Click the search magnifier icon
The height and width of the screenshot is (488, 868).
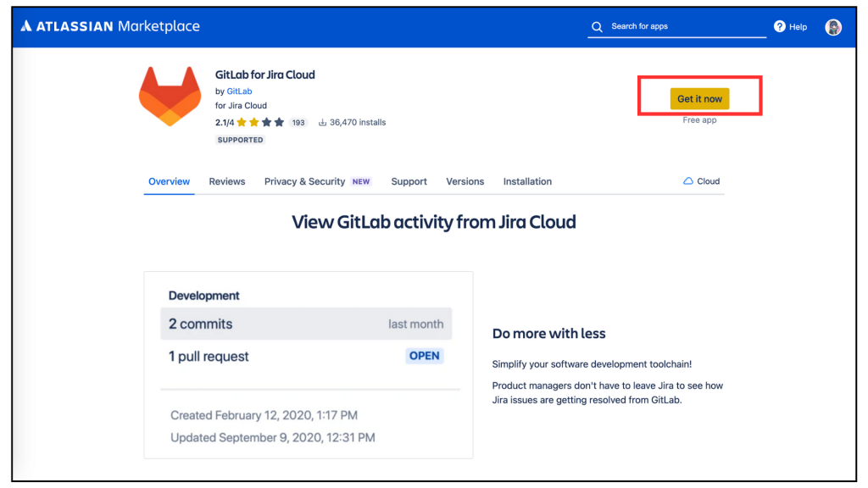click(597, 26)
